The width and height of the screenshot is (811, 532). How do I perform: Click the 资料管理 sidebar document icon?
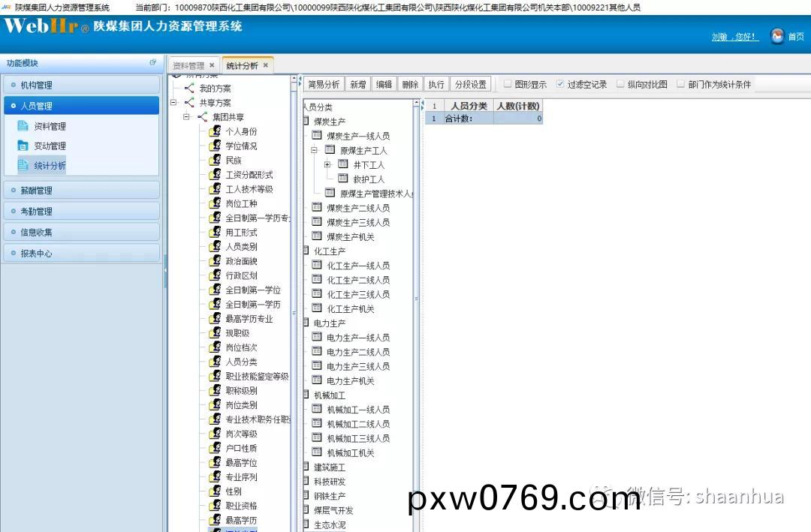pyautogui.click(x=23, y=126)
